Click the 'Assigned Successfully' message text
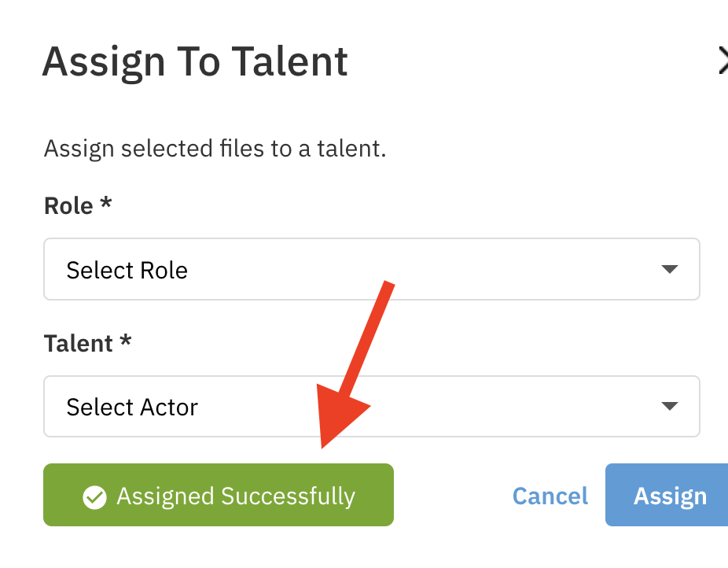 pos(236,497)
